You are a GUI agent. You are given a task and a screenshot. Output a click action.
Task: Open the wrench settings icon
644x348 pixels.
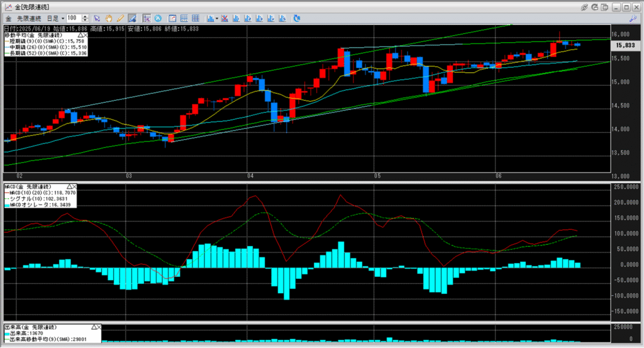(633, 18)
